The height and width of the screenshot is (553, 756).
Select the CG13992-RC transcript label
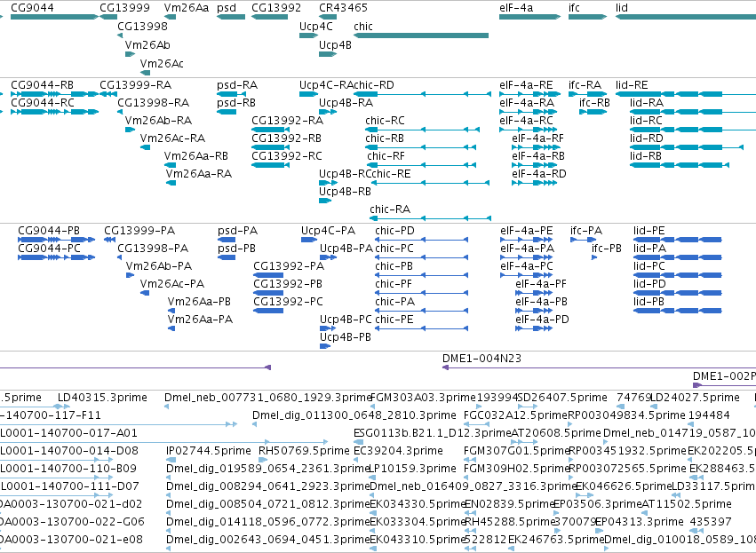[287, 156]
